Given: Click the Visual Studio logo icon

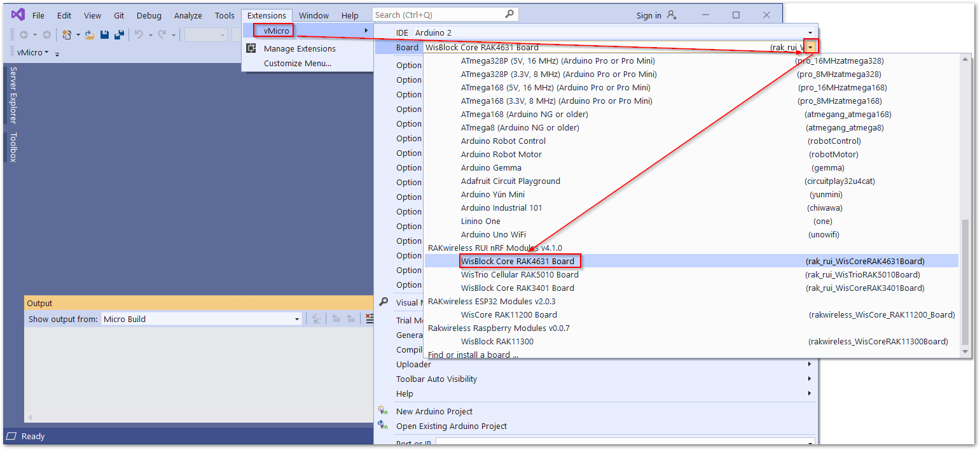Looking at the screenshot, I should coord(18,15).
